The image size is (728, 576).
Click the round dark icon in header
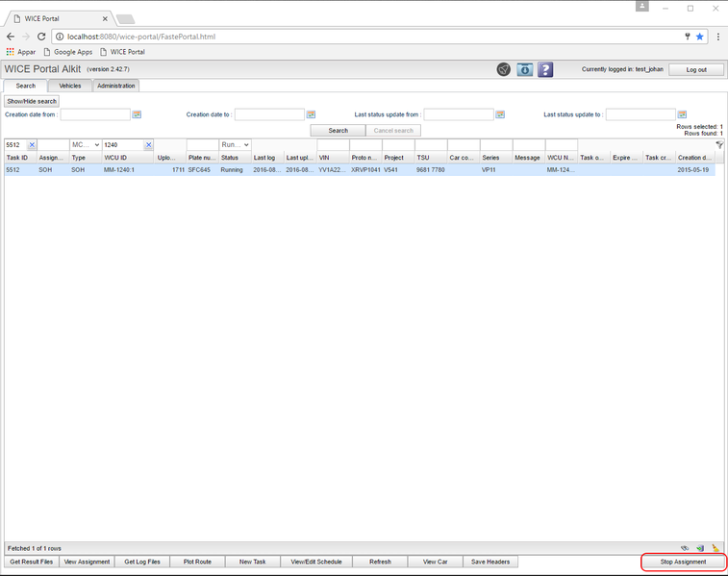pos(503,69)
